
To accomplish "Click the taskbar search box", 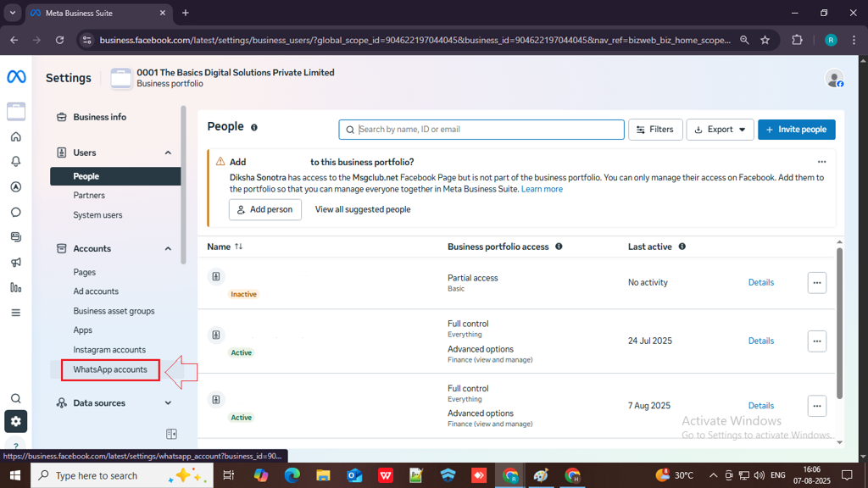I will click(122, 475).
